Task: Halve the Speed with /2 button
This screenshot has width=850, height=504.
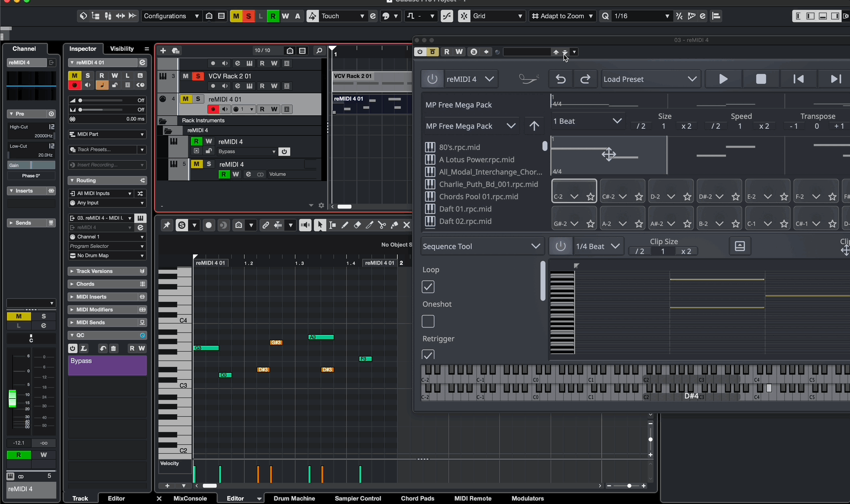Action: click(x=715, y=126)
